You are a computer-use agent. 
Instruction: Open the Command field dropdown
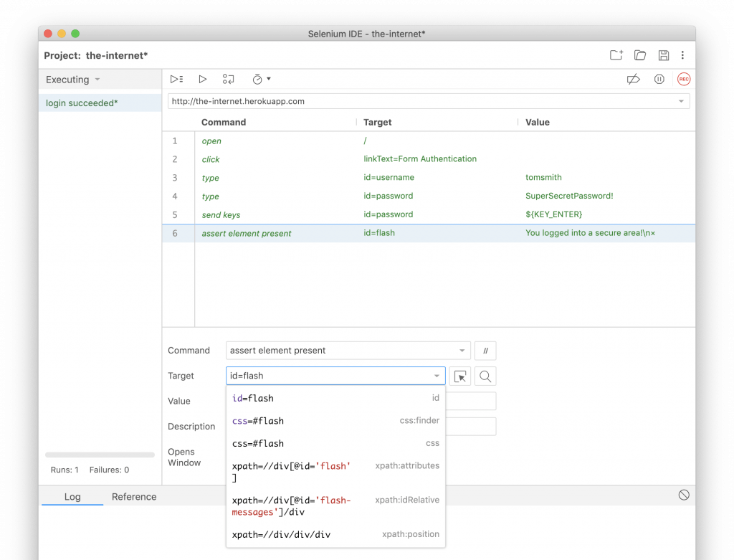(462, 351)
